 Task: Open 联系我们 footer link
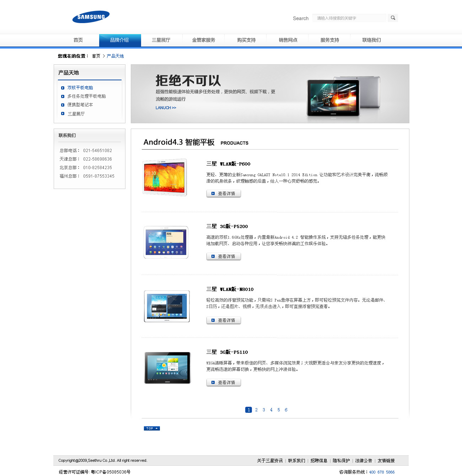click(x=297, y=461)
